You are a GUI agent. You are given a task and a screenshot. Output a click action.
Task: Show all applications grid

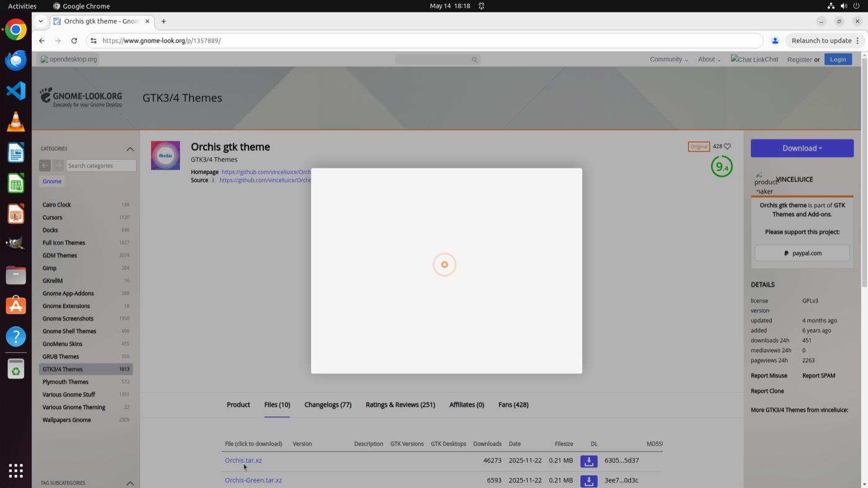(x=15, y=471)
